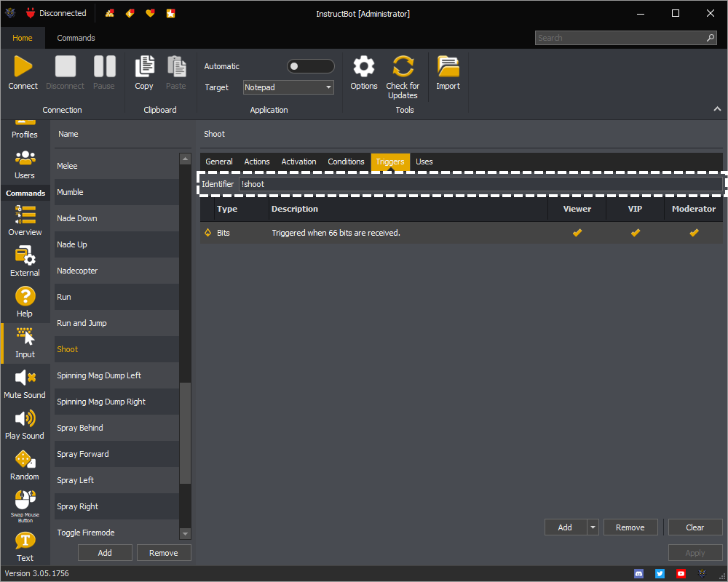
Task: Select the Melee command
Action: point(116,166)
